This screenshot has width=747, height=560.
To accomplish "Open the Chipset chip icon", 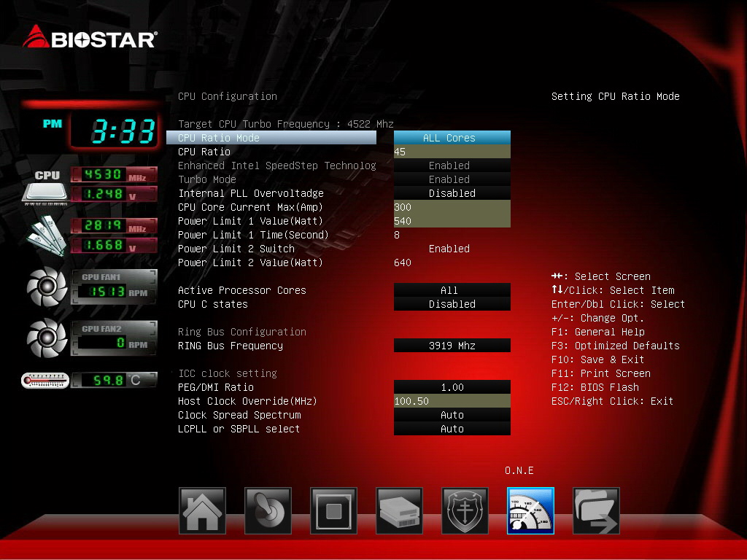I will (x=333, y=510).
